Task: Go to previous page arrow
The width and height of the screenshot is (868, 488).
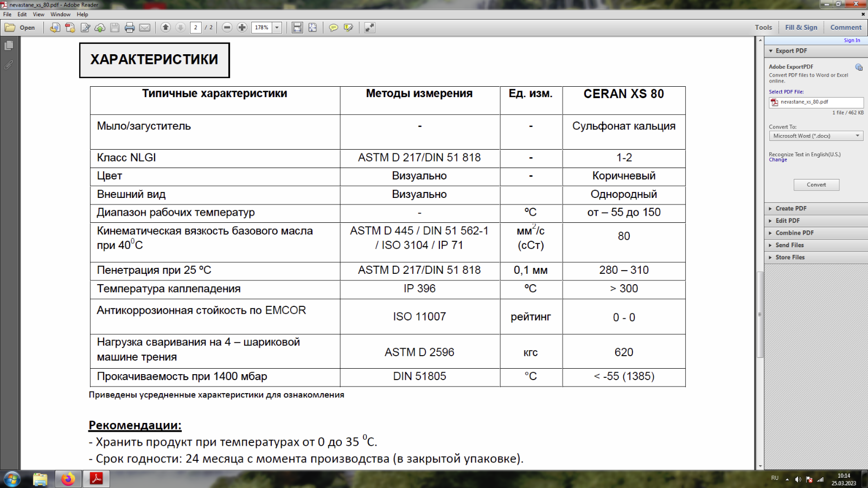Action: (166, 28)
